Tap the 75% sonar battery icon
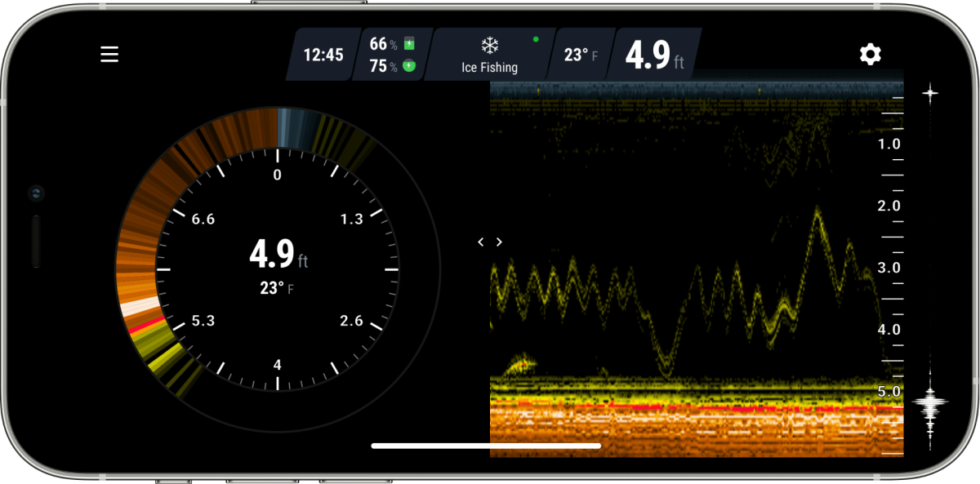The image size is (980, 484). [409, 66]
